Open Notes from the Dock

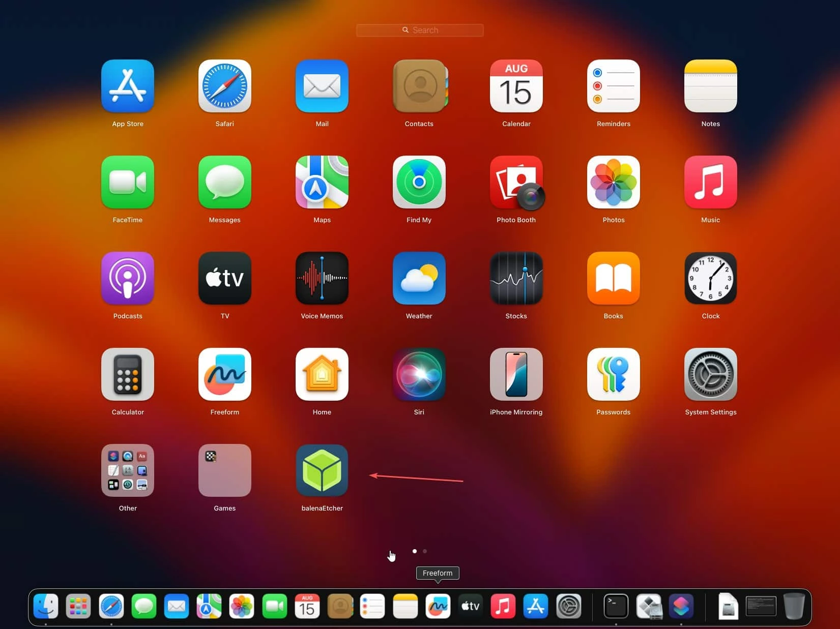pos(405,606)
